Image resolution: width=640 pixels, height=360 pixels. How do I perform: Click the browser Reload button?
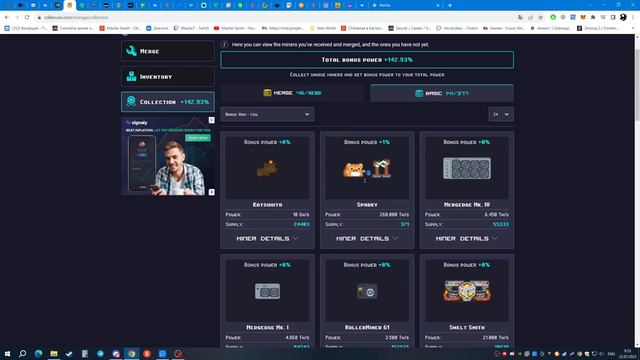pos(27,17)
